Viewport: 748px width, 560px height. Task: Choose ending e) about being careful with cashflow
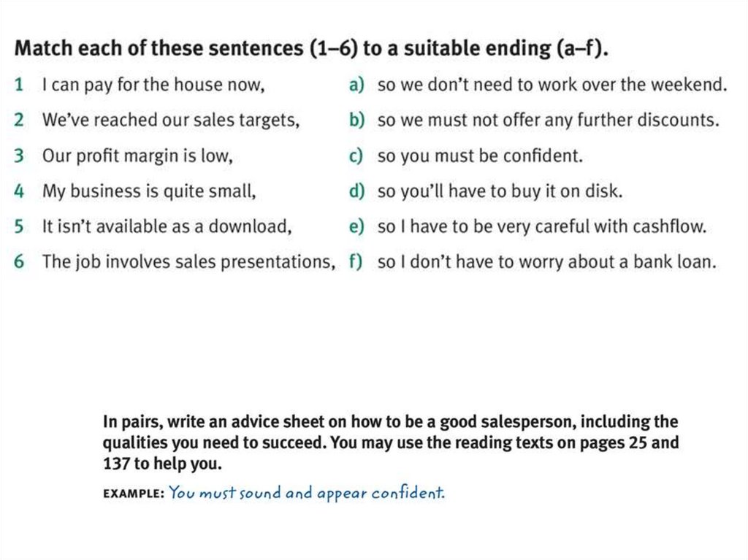541,226
